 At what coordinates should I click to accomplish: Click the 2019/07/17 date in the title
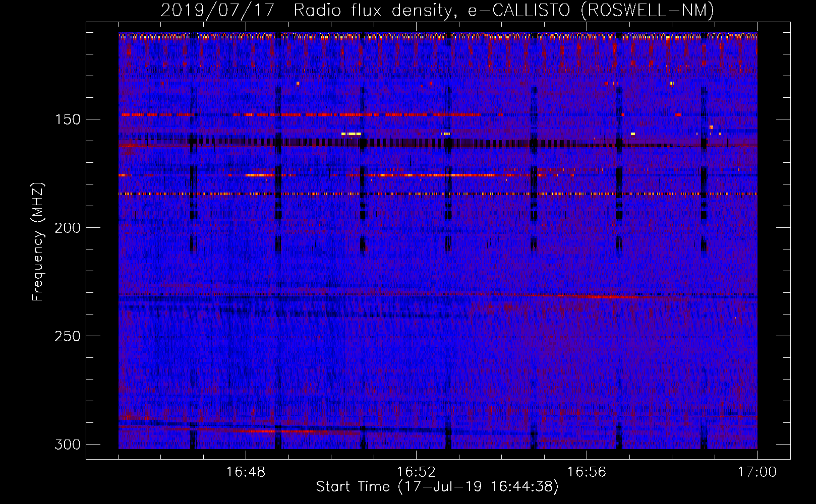pos(217,10)
